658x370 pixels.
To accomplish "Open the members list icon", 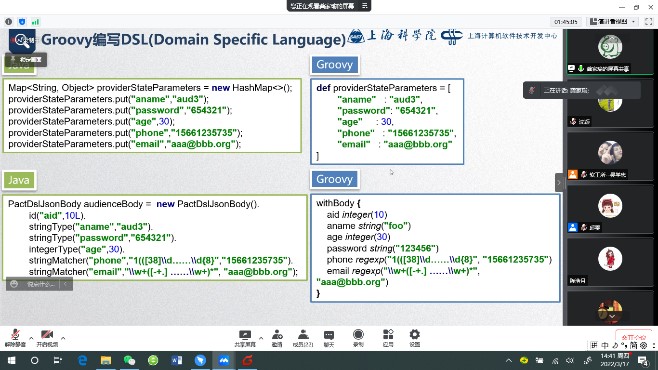I will point(303,338).
